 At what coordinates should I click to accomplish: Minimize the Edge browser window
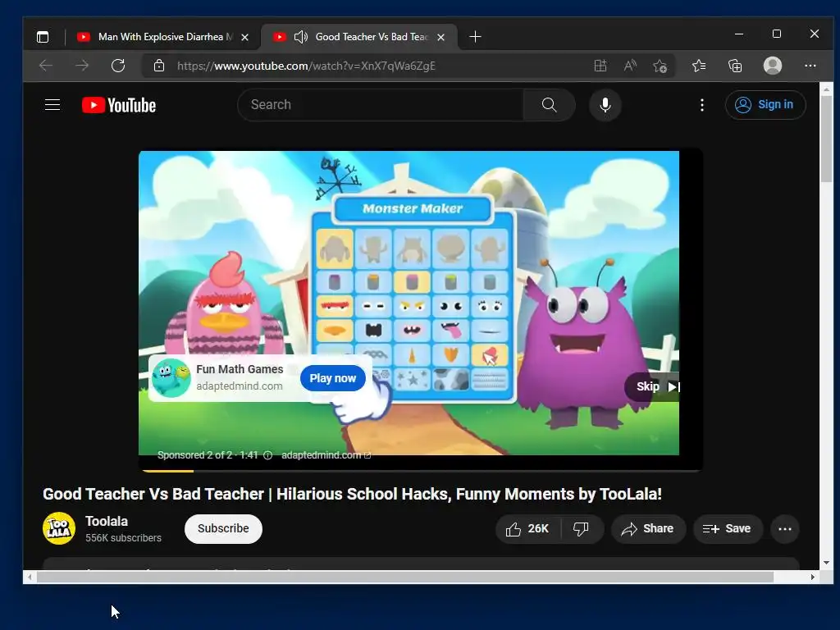739,34
